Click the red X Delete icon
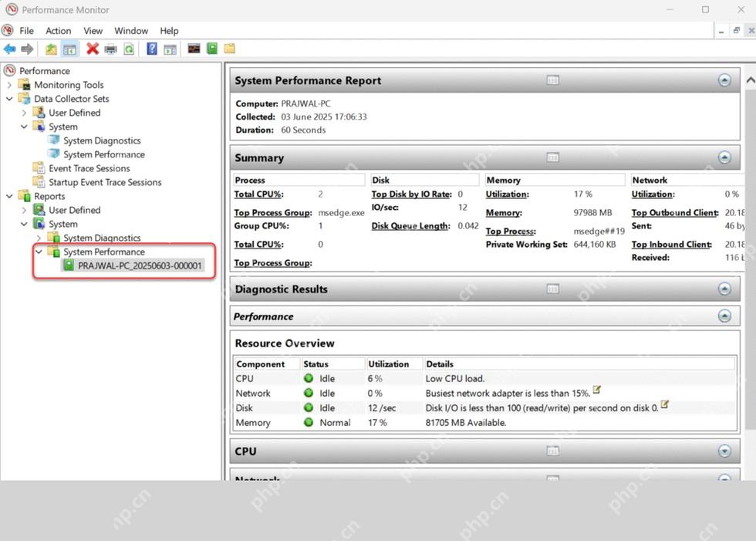The image size is (756, 541). (92, 49)
